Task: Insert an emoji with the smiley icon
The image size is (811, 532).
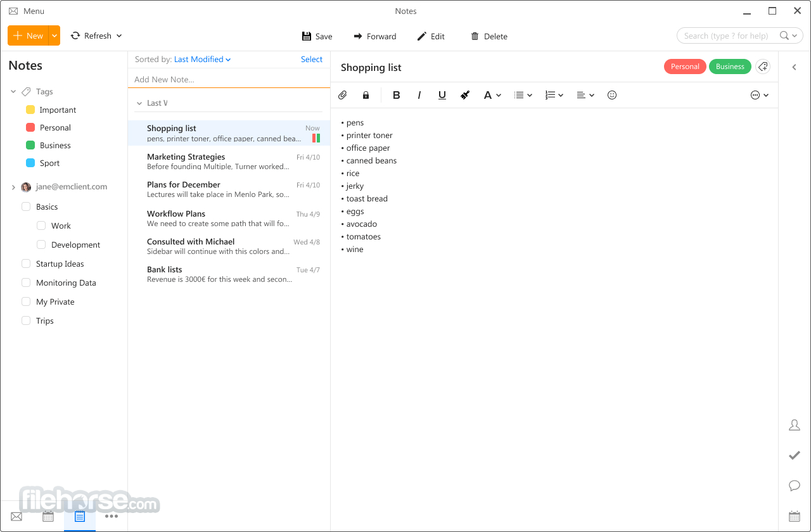Action: pyautogui.click(x=612, y=95)
